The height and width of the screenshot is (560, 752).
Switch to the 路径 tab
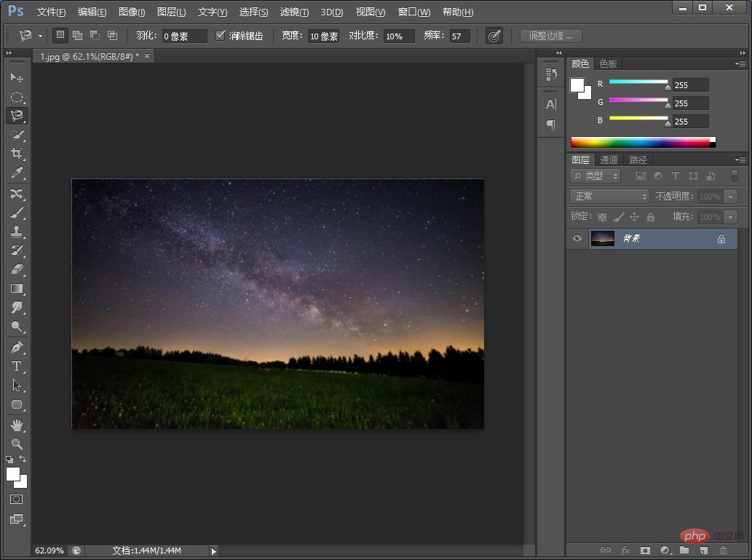[638, 159]
